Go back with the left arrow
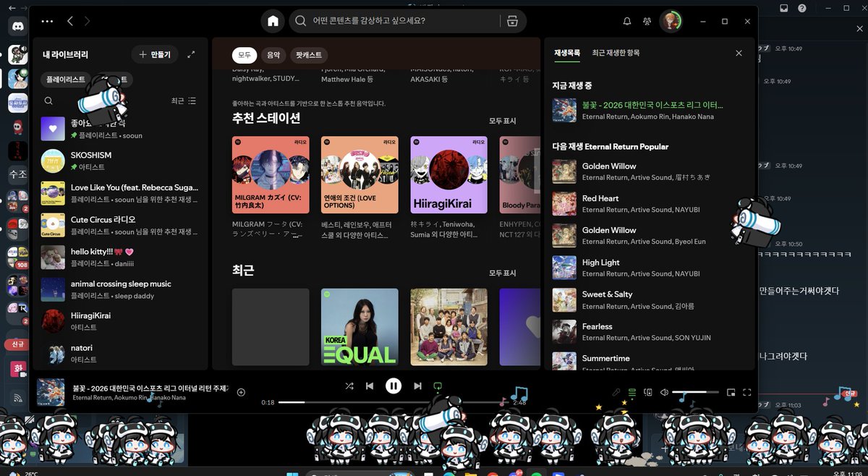This screenshot has width=868, height=476. (x=70, y=22)
